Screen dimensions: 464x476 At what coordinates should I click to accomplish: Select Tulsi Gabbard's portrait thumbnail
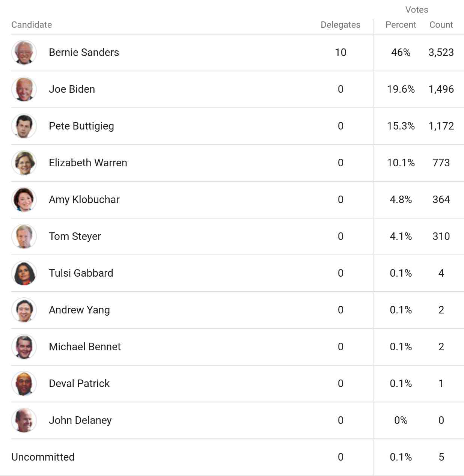pos(24,273)
